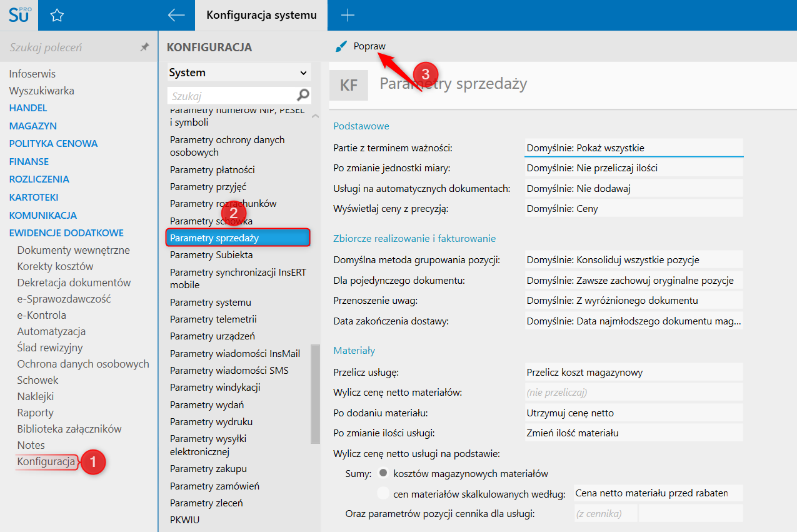Click the Subiekt PRO logo icon
The image size is (797, 532).
click(19, 15)
